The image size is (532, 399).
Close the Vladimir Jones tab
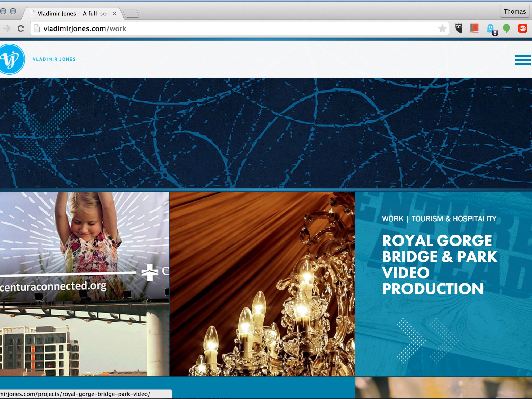pyautogui.click(x=114, y=14)
